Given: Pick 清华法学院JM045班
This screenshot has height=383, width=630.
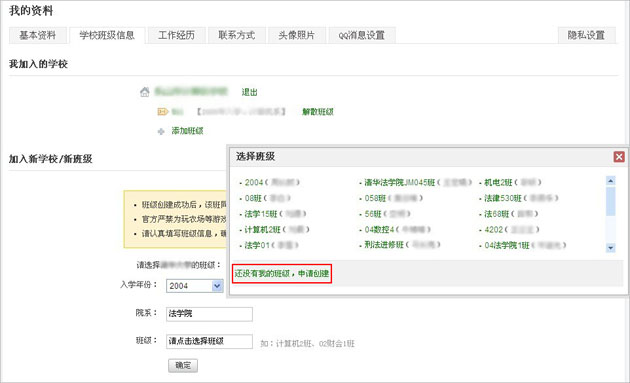Looking at the screenshot, I should [400, 182].
